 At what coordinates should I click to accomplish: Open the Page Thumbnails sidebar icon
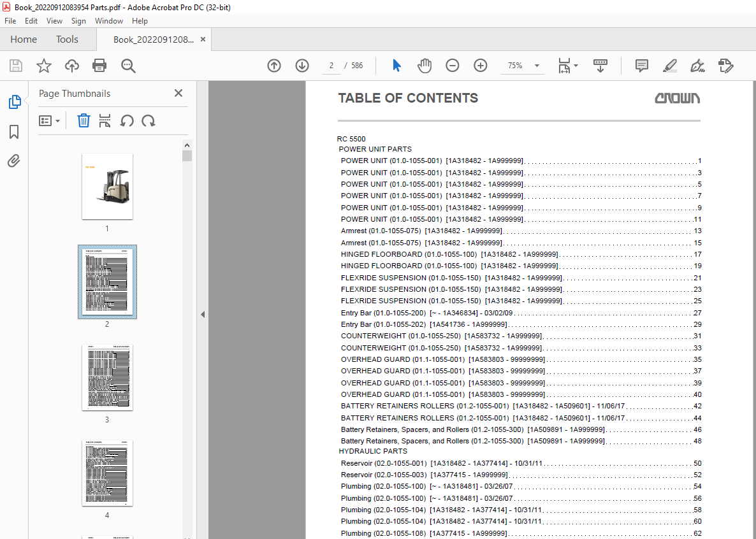coord(15,102)
